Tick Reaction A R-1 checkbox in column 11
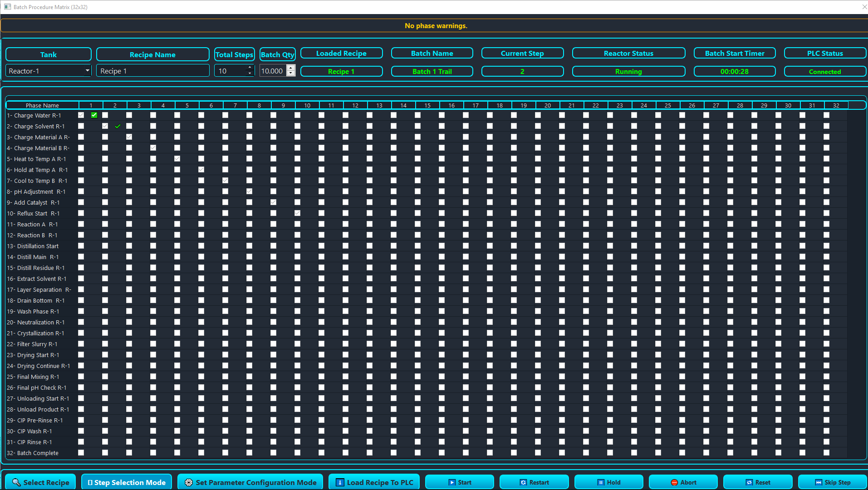 (321, 224)
